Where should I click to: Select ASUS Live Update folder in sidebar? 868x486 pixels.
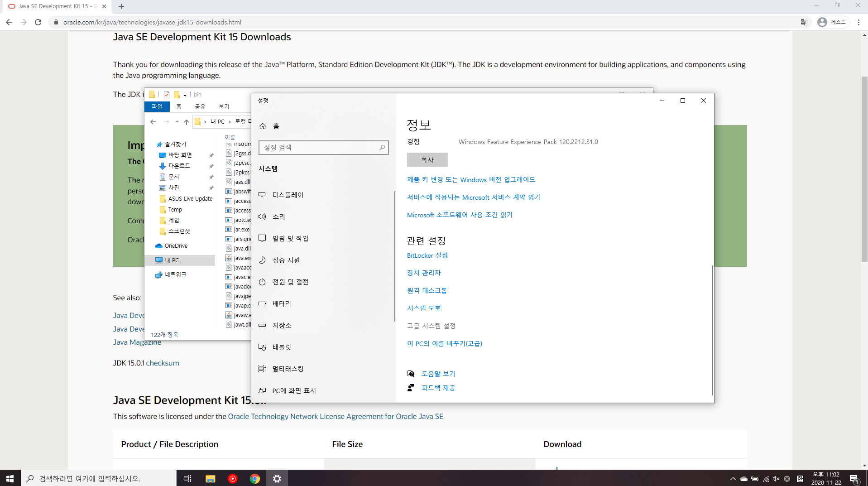(x=186, y=199)
